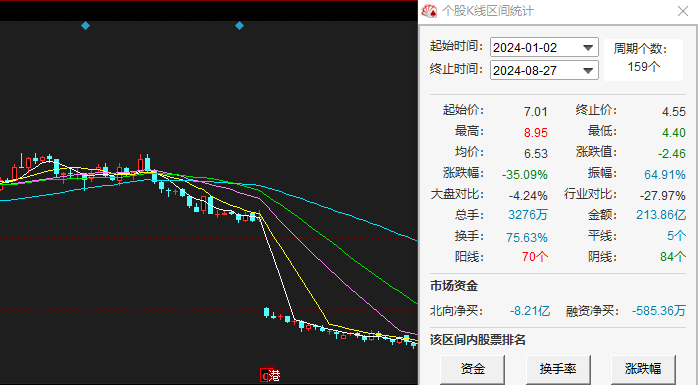The width and height of the screenshot is (698, 385).
Task: Click the 159个 period count box
Action: tap(643, 61)
